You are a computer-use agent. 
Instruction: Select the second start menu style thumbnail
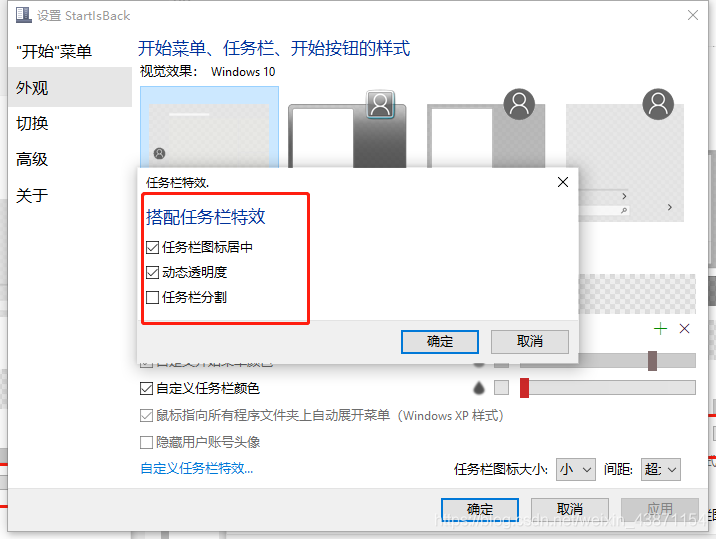pyautogui.click(x=347, y=129)
